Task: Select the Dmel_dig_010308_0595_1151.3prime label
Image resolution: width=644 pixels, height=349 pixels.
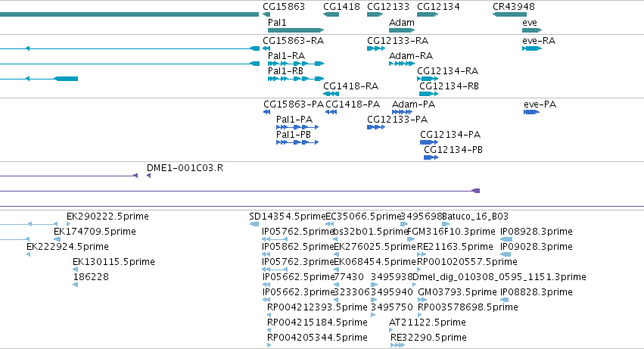Action: pyautogui.click(x=499, y=277)
